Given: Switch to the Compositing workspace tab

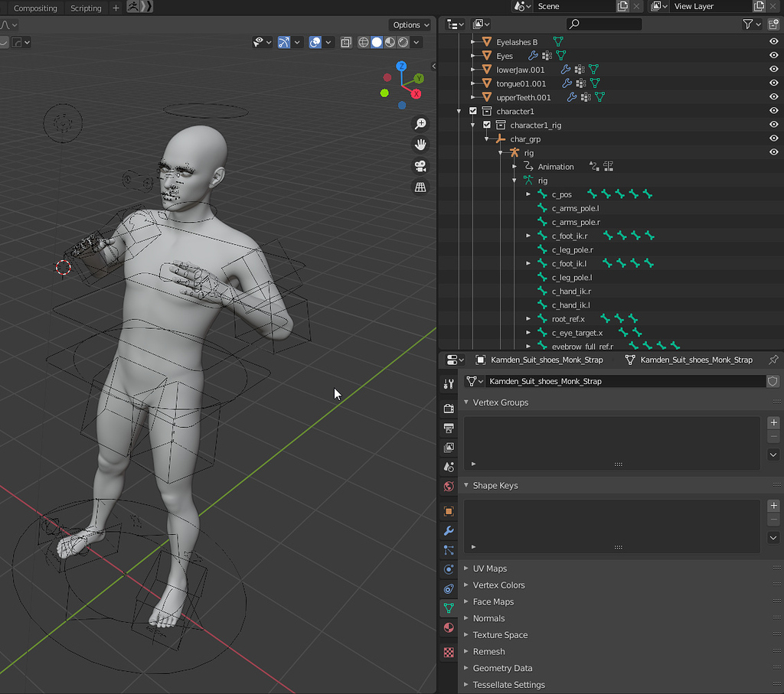Looking at the screenshot, I should tap(35, 8).
